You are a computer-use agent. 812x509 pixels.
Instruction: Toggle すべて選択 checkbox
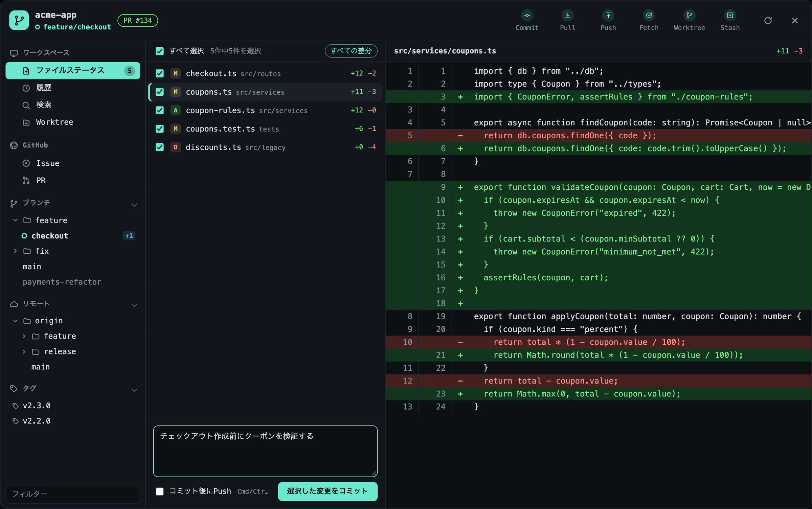coord(159,51)
